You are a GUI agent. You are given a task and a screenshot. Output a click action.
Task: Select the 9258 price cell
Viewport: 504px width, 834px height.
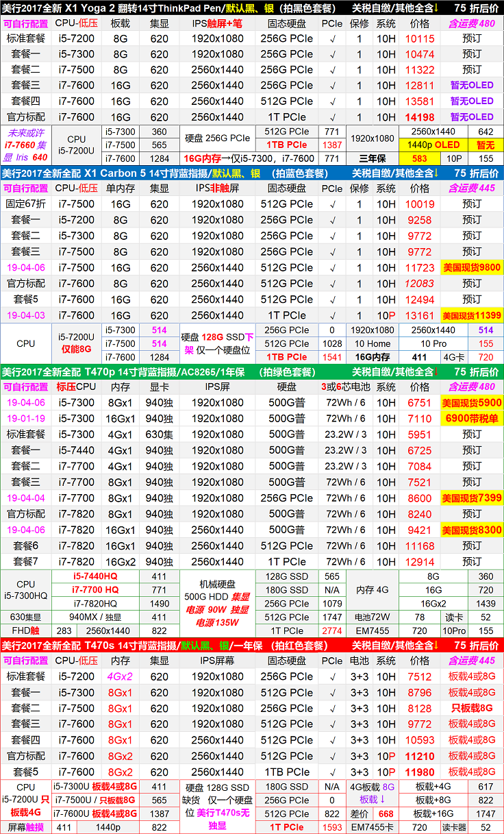pos(420,220)
